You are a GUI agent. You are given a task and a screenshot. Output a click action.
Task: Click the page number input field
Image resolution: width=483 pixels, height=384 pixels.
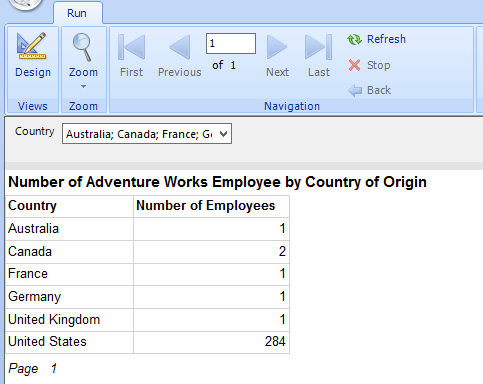click(231, 43)
